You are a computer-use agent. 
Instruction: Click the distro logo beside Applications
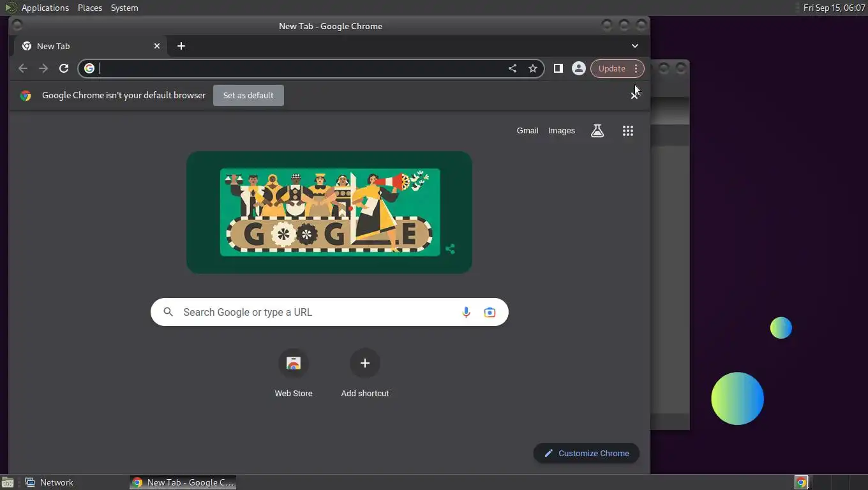tap(10, 8)
